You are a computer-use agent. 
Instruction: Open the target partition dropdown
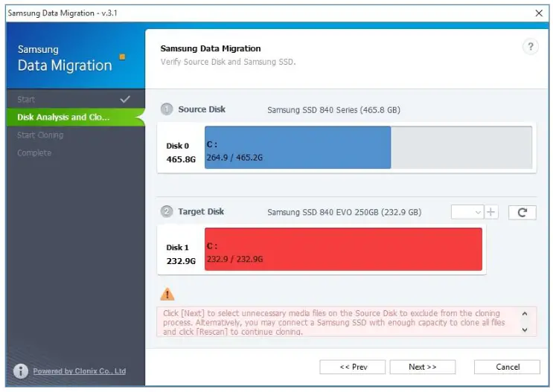[x=467, y=212]
